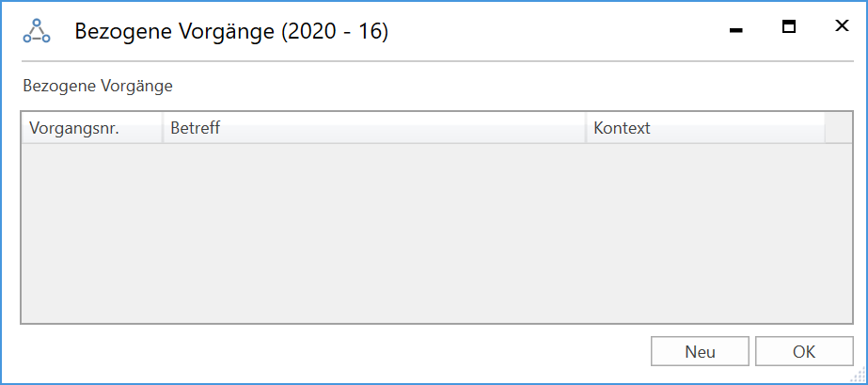The width and height of the screenshot is (868, 385).
Task: Click divider after the Kontext column
Action: [825, 128]
